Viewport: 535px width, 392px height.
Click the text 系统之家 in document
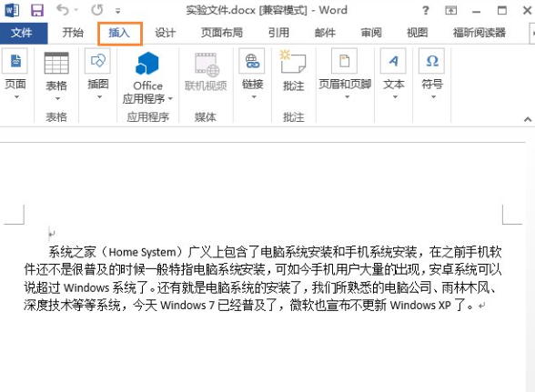[x=72, y=252]
